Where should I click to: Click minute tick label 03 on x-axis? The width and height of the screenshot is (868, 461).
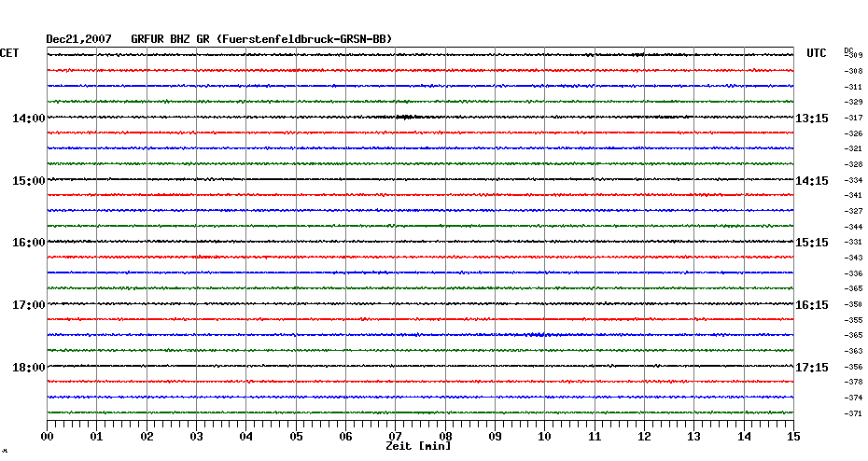197,436
